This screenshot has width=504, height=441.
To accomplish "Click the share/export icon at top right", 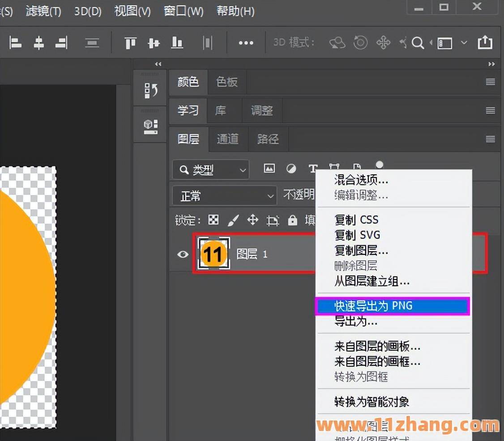I will [x=485, y=42].
